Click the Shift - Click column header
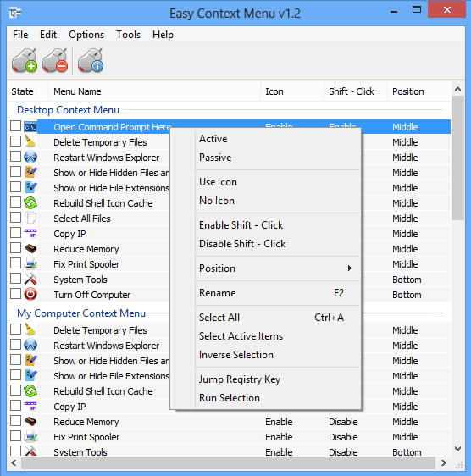The height and width of the screenshot is (476, 471). [x=356, y=91]
